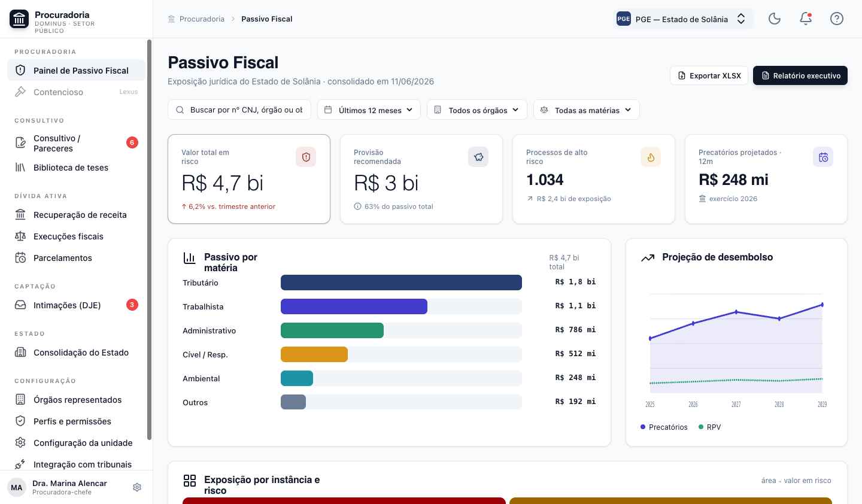Open the Provisão recomendada card
Screen dimensions: 862x504
coord(421,179)
